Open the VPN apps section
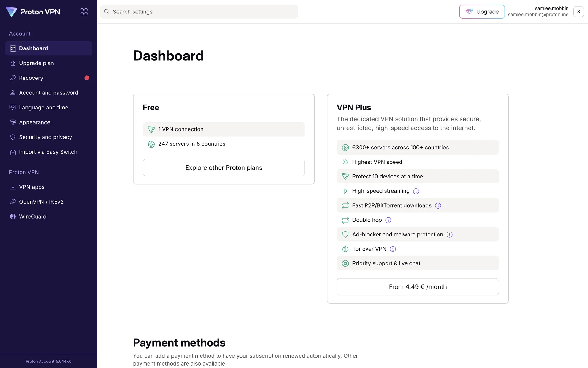This screenshot has width=588, height=368. coord(32,187)
